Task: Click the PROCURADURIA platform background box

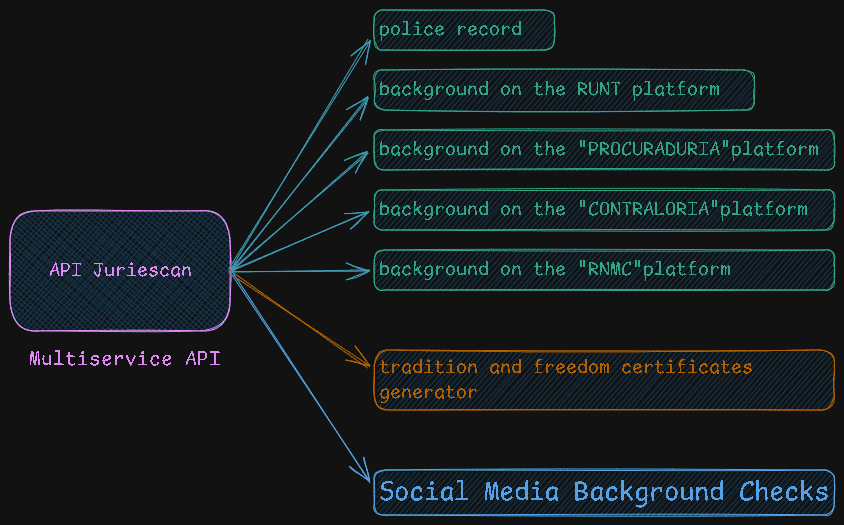Action: click(604, 150)
